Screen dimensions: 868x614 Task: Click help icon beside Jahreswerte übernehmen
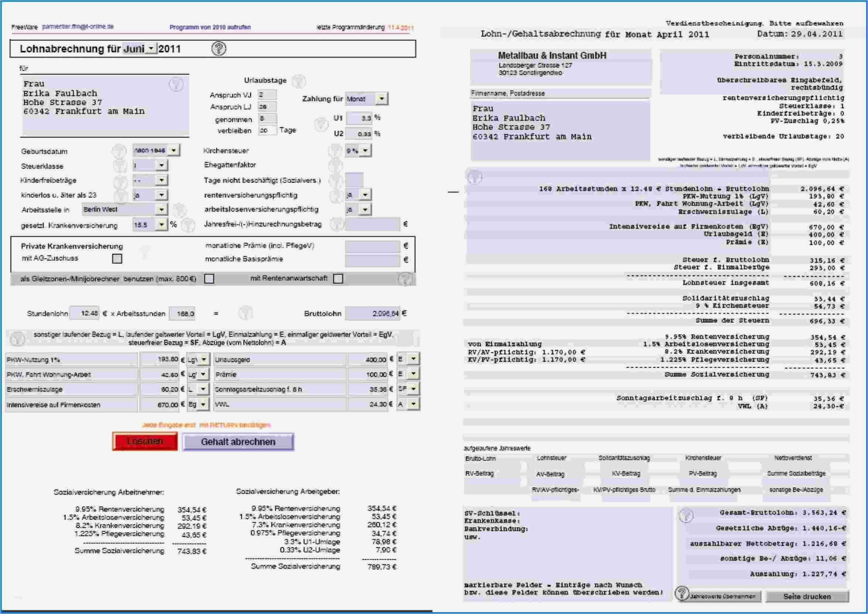coord(682,593)
